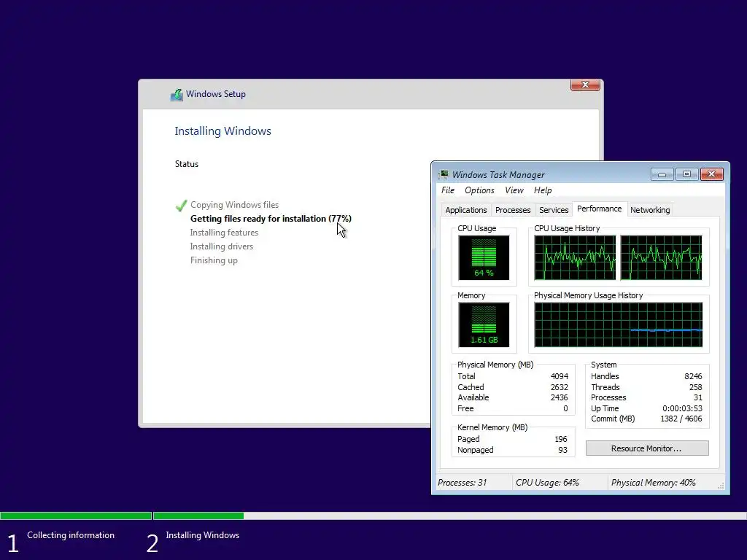Open the File menu in Task Manager
747x560 pixels.
448,190
